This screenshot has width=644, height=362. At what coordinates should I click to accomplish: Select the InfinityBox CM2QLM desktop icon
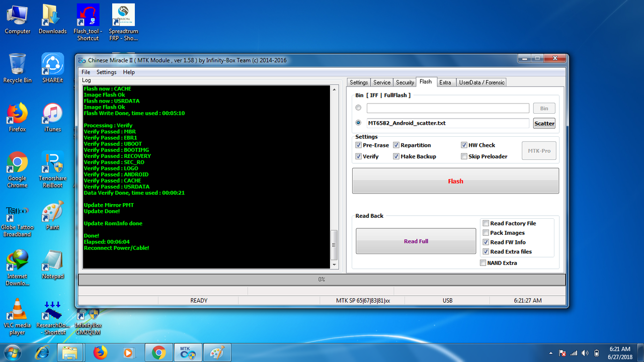click(x=88, y=321)
